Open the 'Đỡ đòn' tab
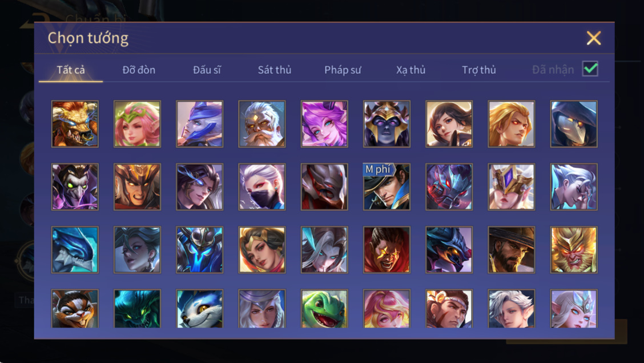 point(139,70)
